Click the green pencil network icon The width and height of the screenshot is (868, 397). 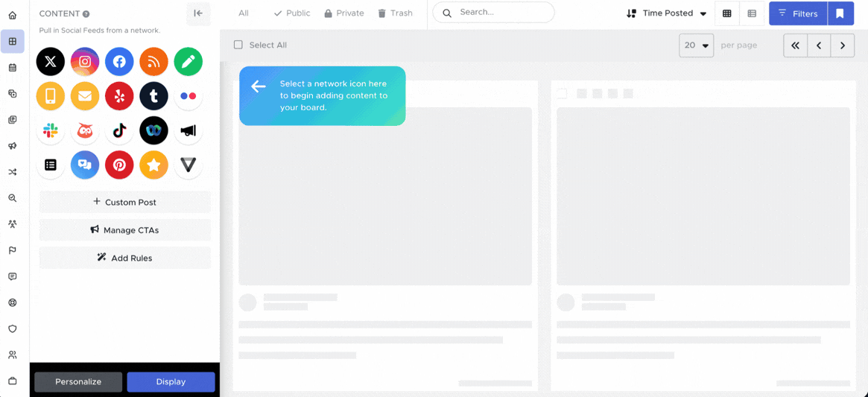[189, 62]
